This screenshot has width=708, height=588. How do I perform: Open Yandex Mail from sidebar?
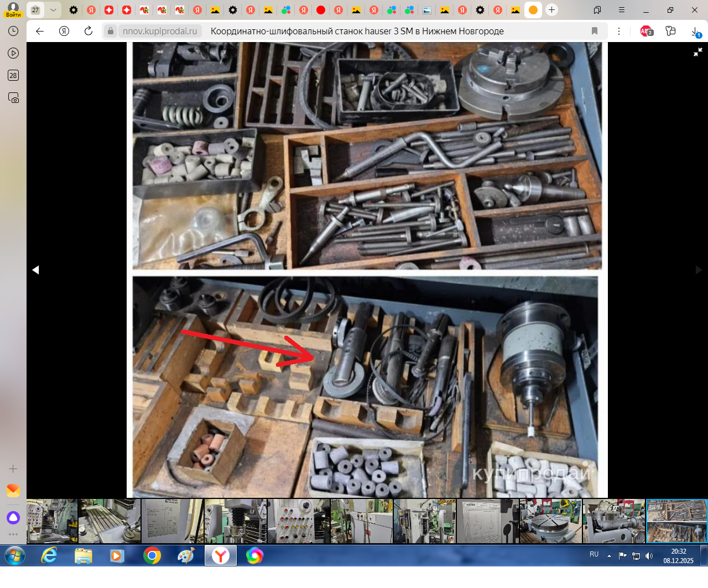pos(13,491)
